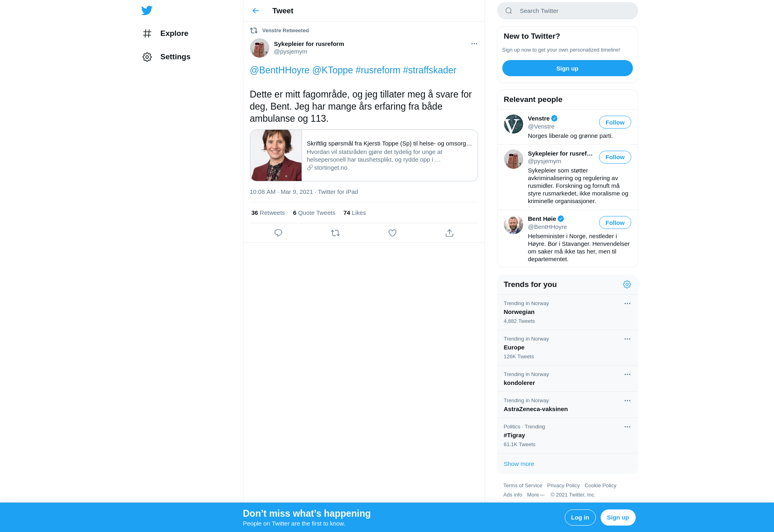
Task: Click Show more under trends
Action: 519,464
